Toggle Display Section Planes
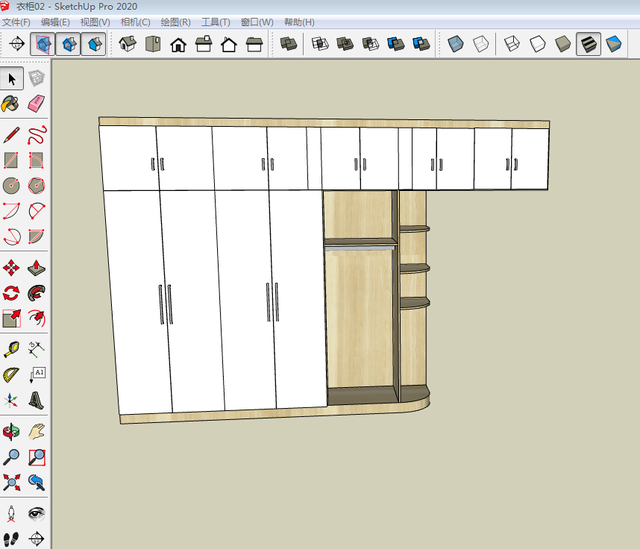The image size is (640, 549). (43, 44)
